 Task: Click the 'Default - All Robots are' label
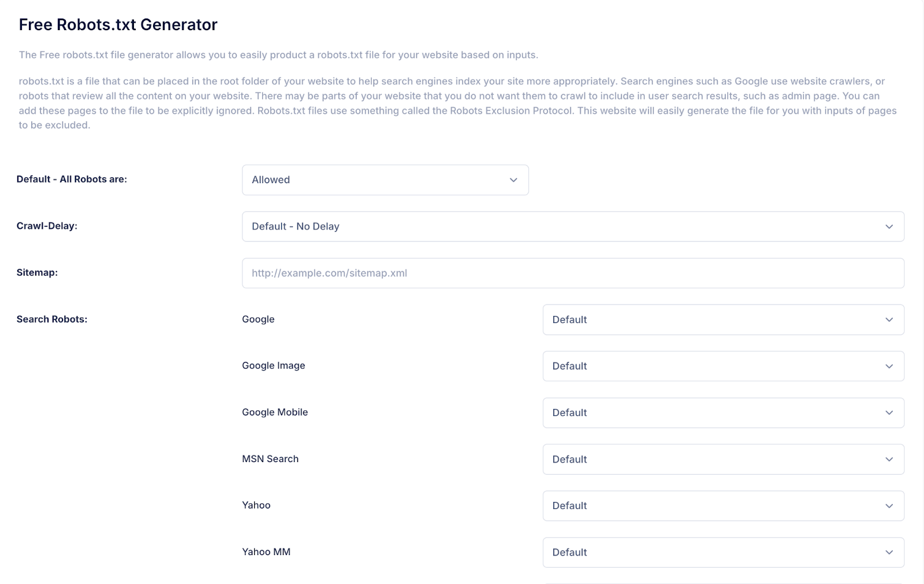pos(72,179)
